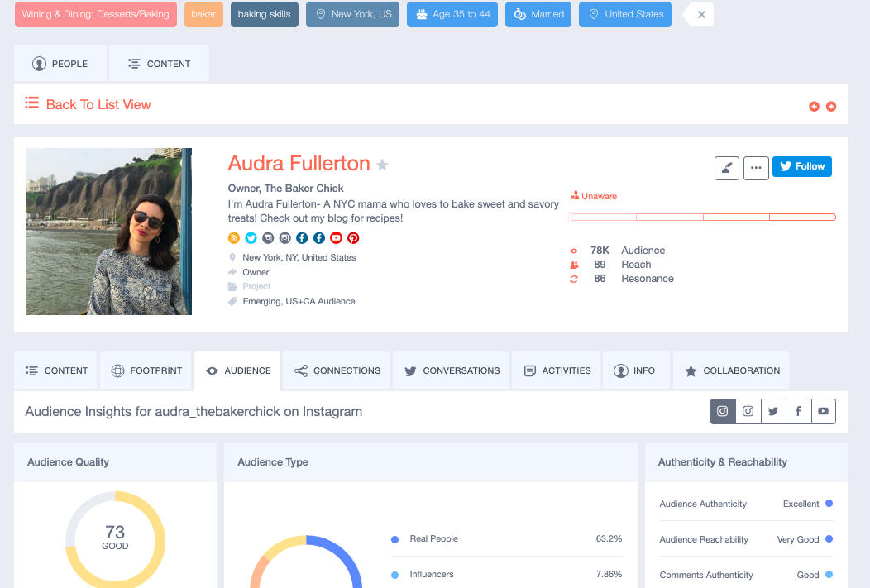
Task: Click Back To List View link
Action: 98,104
